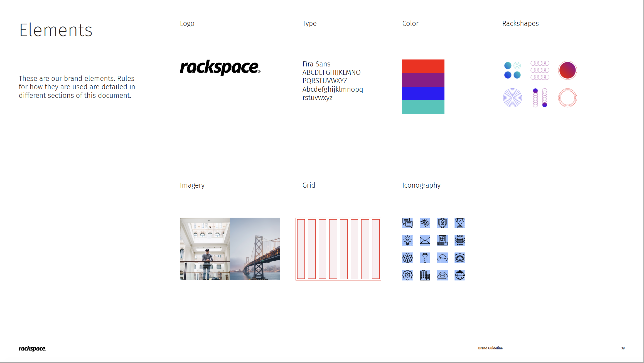This screenshot has width=644, height=363.
Task: Click the red column grid diagram
Action: click(x=338, y=249)
